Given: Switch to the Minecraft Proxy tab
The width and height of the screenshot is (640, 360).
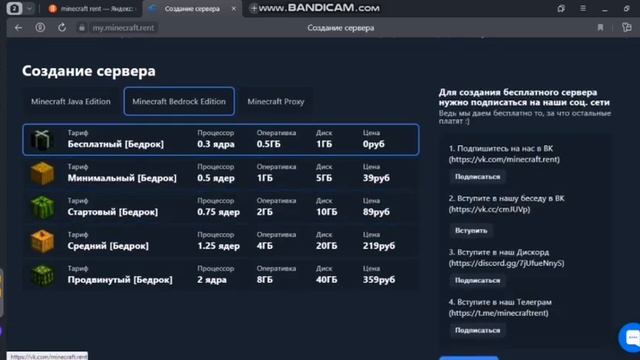Looking at the screenshot, I should point(276,101).
